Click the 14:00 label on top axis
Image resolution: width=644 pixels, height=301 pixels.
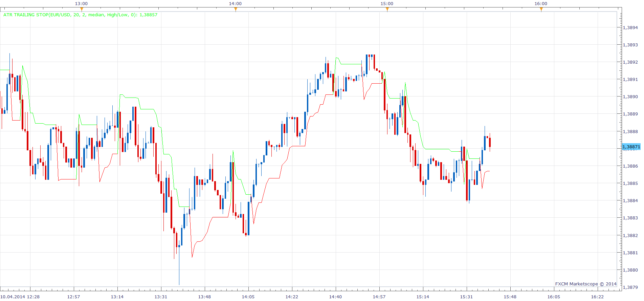click(x=235, y=4)
